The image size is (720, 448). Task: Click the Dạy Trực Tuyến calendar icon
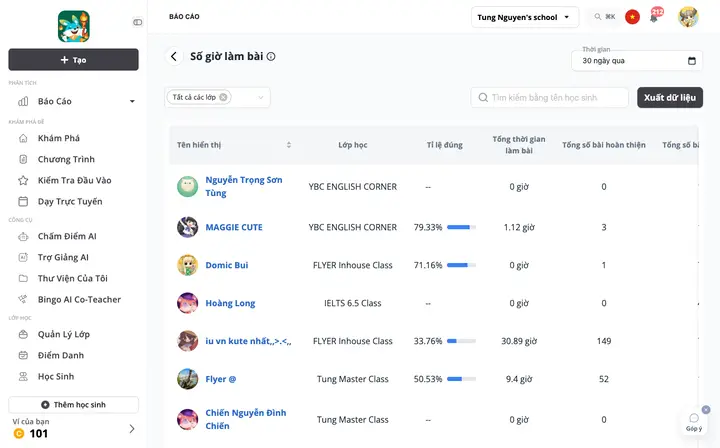coord(23,202)
